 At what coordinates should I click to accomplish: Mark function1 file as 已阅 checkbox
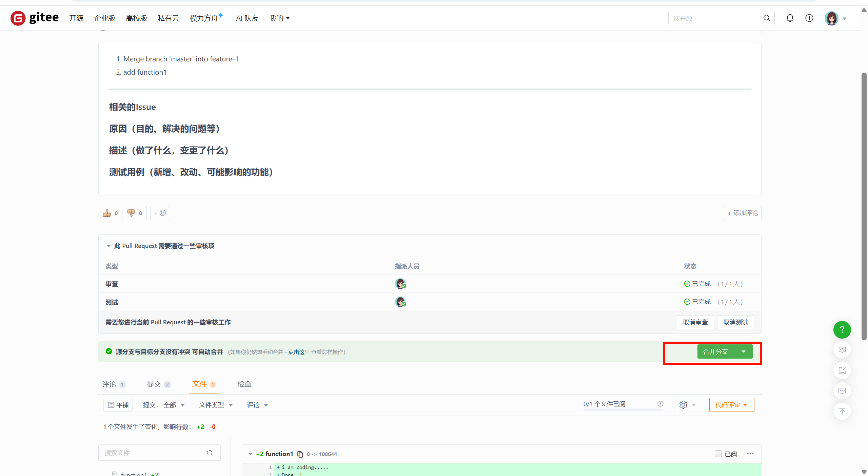718,454
